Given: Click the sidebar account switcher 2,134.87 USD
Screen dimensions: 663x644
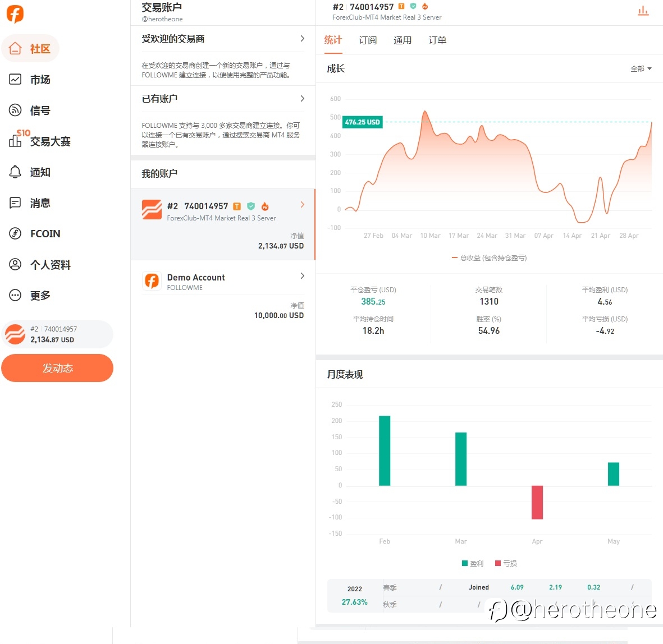Looking at the screenshot, I should click(x=57, y=334).
